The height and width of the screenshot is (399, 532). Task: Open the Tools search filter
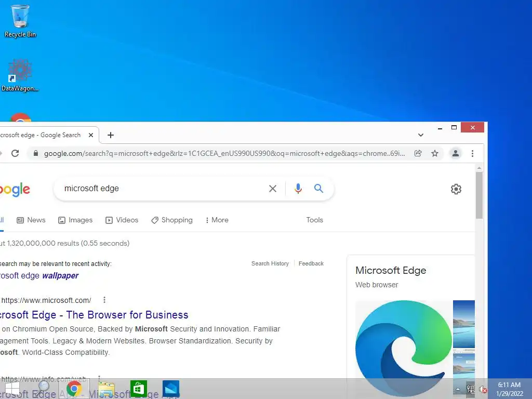click(314, 220)
